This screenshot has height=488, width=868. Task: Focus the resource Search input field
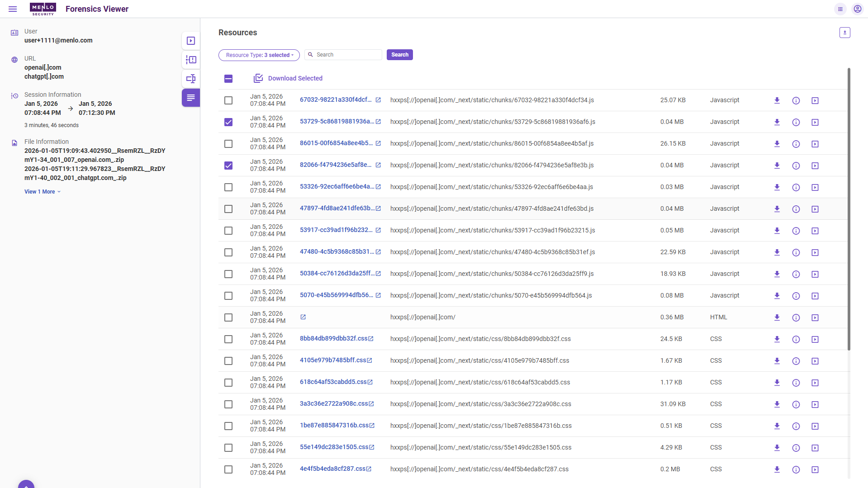pos(343,55)
